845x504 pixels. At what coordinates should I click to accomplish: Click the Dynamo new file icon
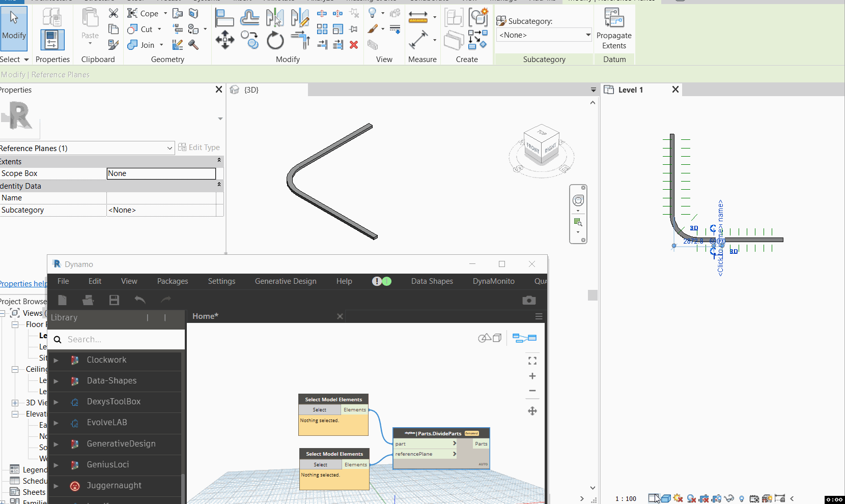62,300
